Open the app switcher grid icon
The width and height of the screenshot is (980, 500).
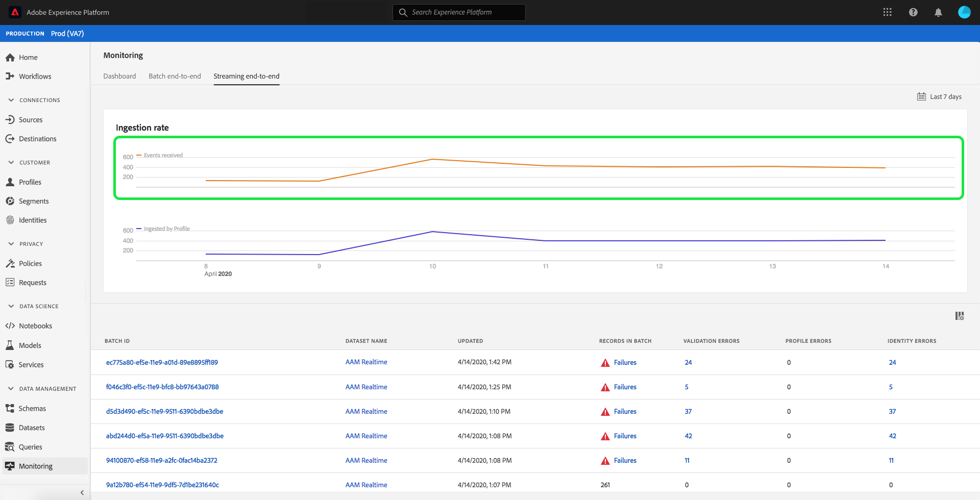(888, 12)
